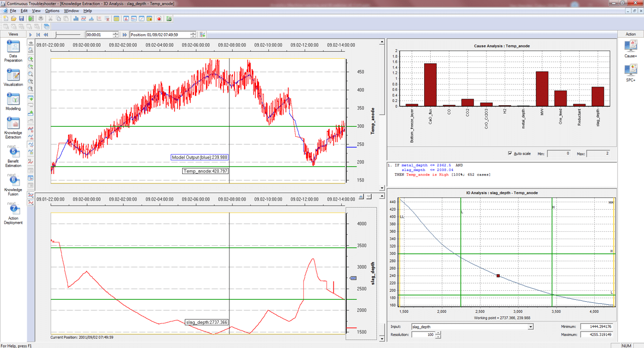Click the Maximum value input field

point(597,334)
